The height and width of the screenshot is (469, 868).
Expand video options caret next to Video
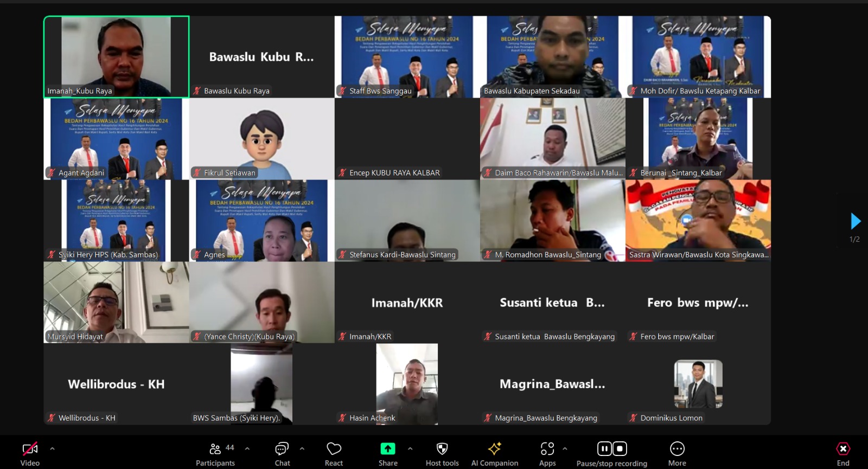click(53, 449)
